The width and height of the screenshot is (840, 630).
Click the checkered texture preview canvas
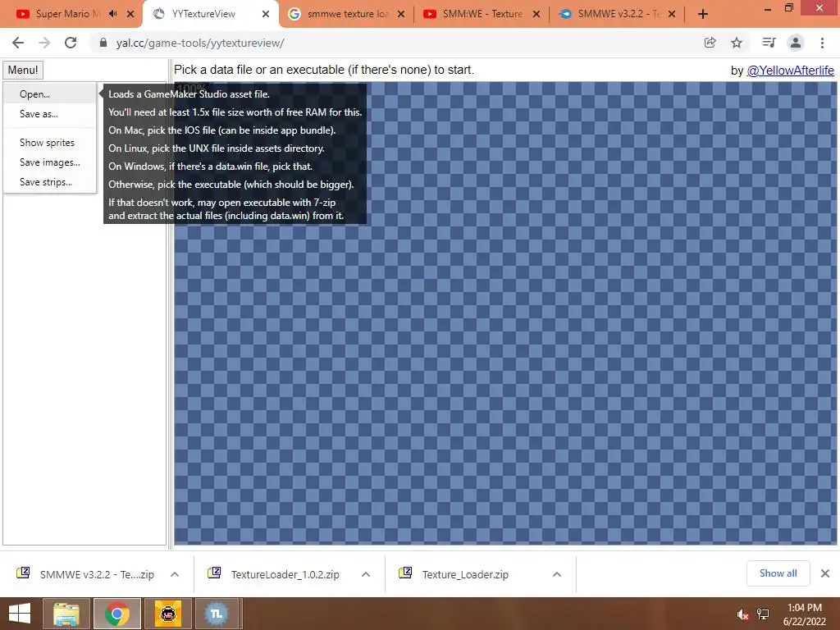[x=505, y=313]
